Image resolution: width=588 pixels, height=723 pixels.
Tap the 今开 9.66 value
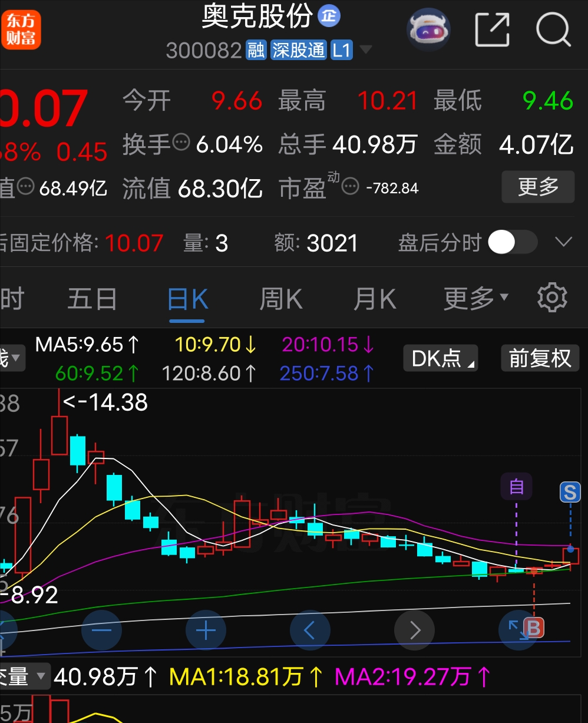click(x=237, y=101)
